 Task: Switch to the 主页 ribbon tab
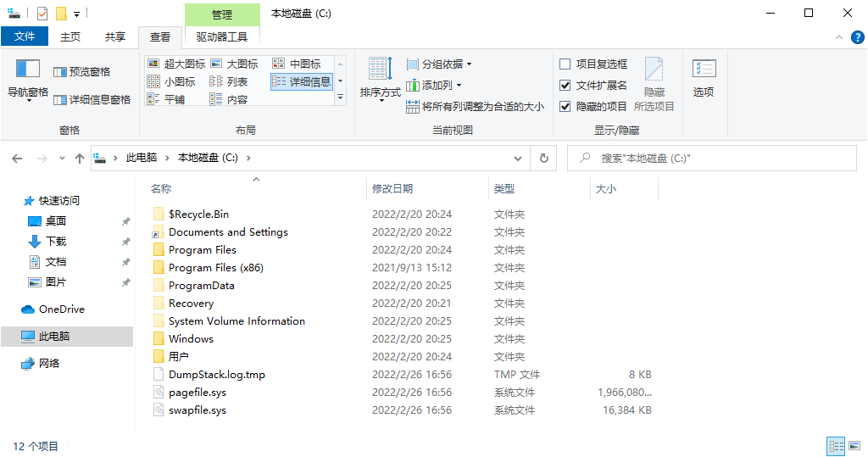70,36
